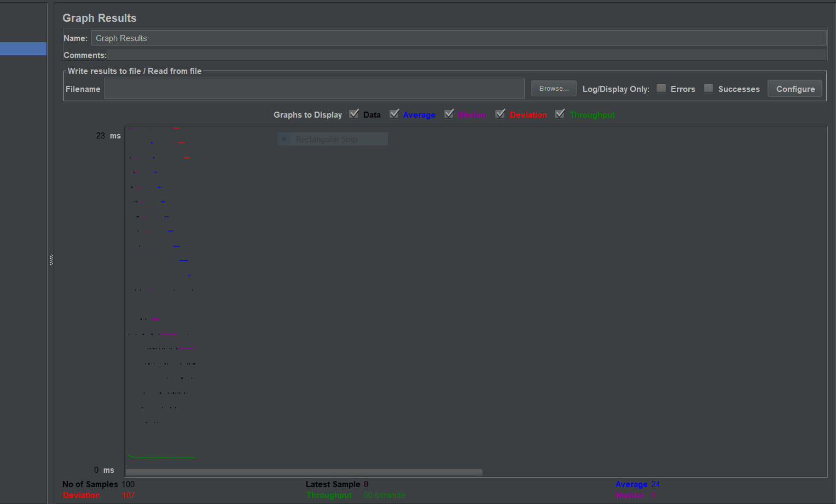This screenshot has height=504, width=836.
Task: Uncheck the Median graph option
Action: click(449, 114)
